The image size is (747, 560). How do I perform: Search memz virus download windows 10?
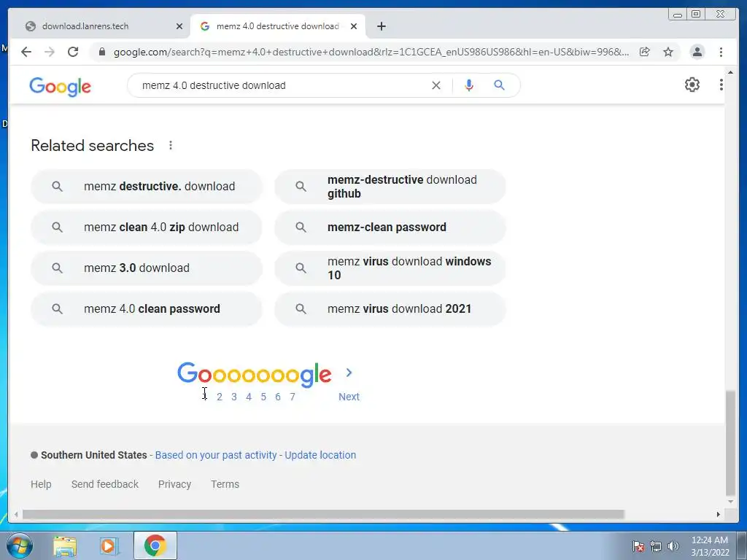[x=390, y=268]
